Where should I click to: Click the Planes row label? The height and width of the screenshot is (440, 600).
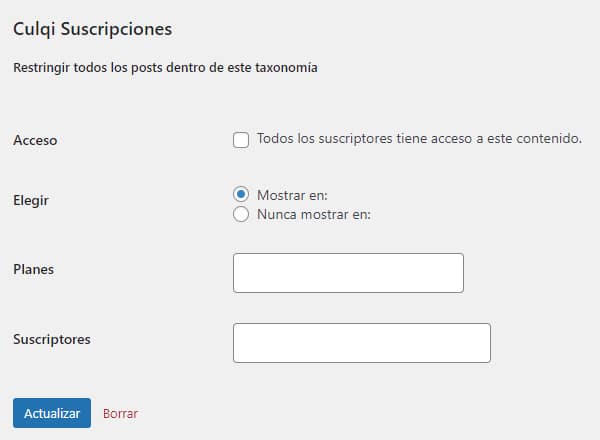pyautogui.click(x=33, y=269)
